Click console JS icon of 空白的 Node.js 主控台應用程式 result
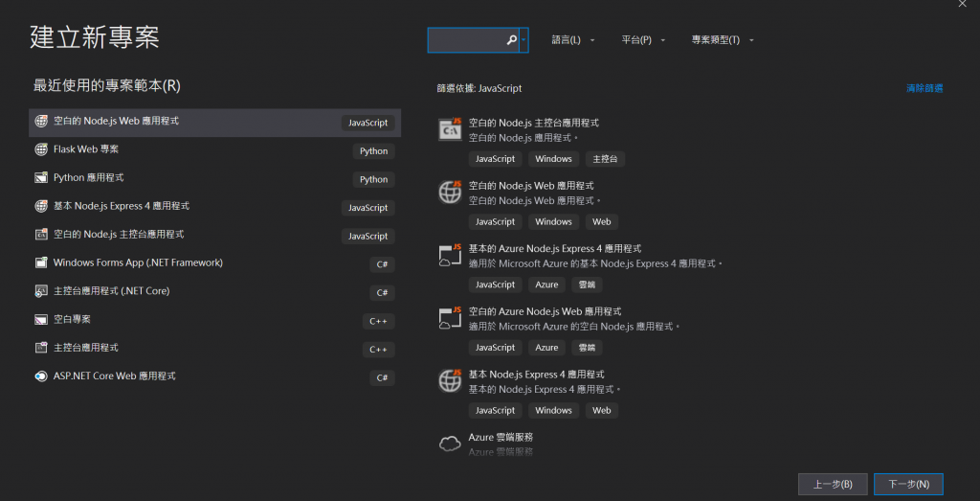The height and width of the screenshot is (501, 980). pyautogui.click(x=450, y=129)
